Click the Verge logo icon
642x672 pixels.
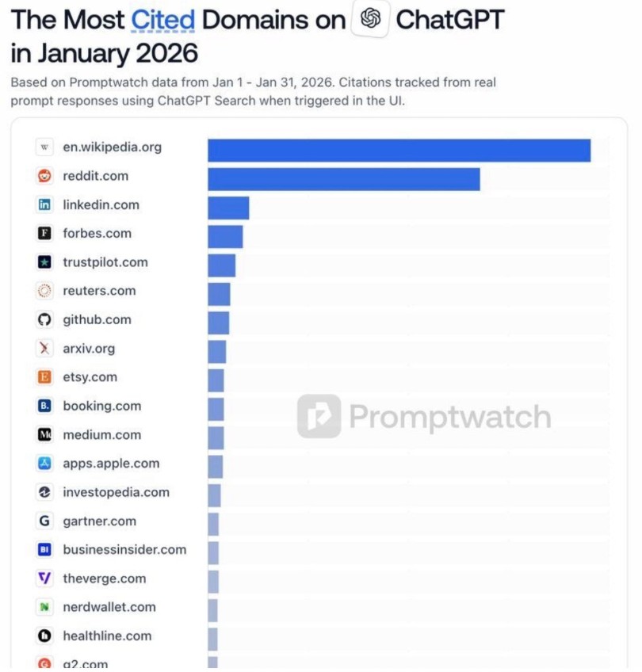[45, 578]
